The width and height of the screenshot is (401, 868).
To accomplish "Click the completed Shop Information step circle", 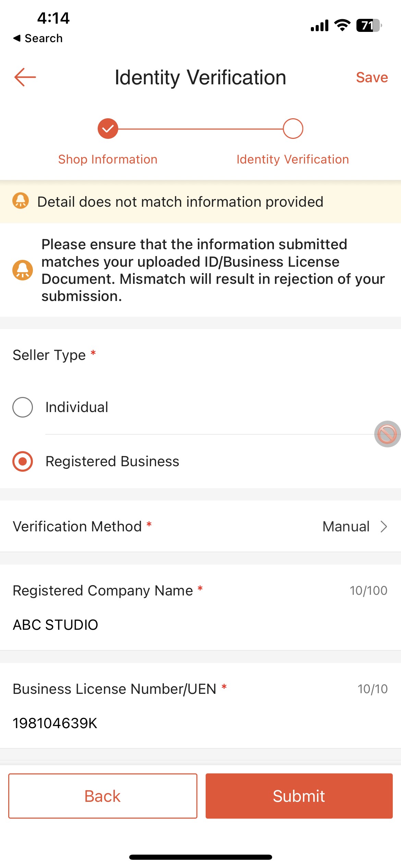I will (108, 129).
